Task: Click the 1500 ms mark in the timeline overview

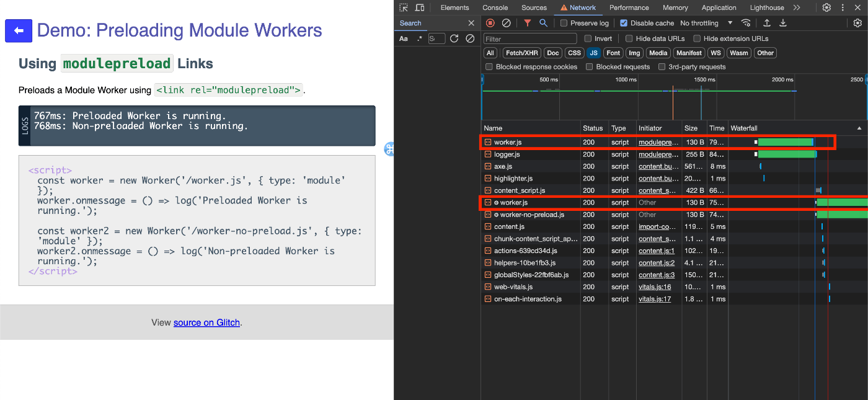Action: (x=704, y=79)
